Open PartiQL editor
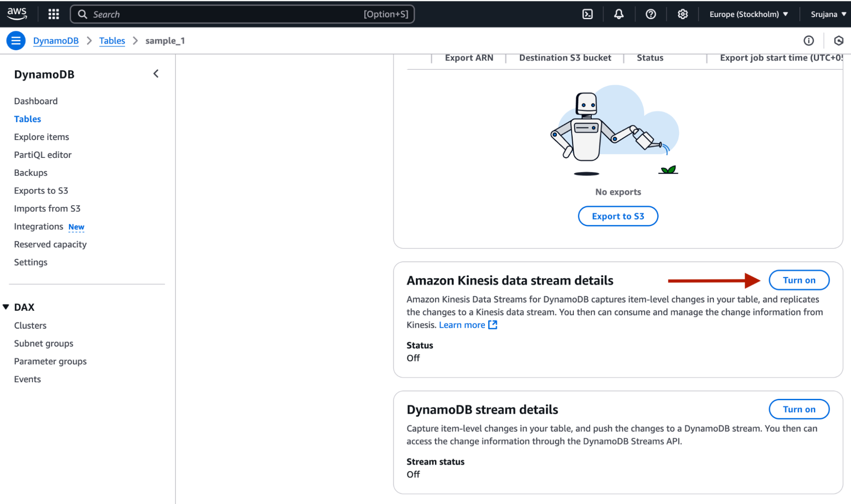 [x=43, y=155]
